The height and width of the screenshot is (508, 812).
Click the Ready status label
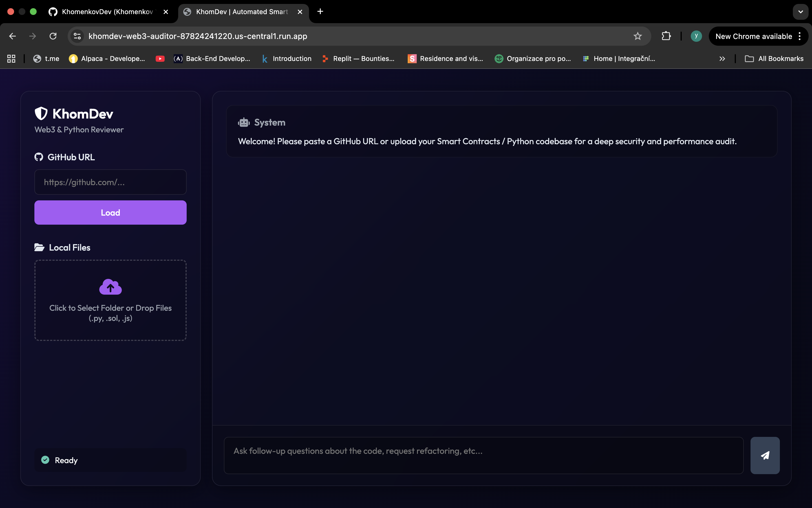[66, 460]
